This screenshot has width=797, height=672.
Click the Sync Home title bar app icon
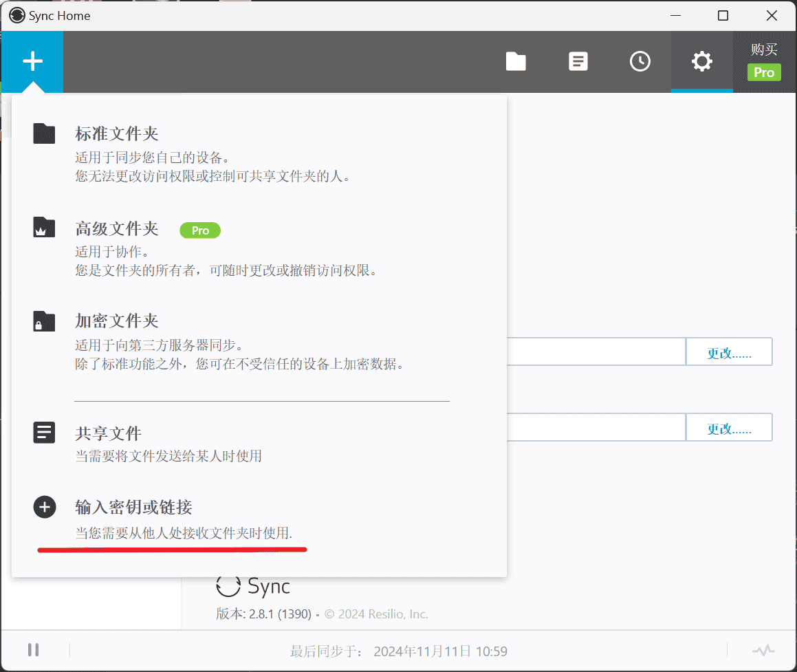point(17,15)
